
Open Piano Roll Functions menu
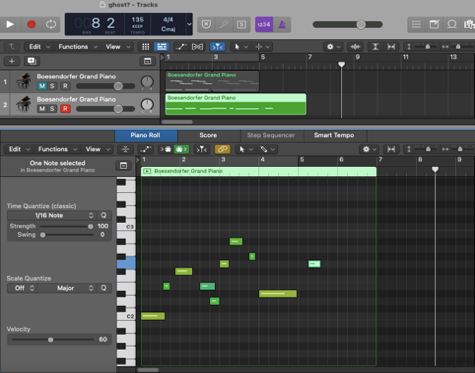click(57, 149)
